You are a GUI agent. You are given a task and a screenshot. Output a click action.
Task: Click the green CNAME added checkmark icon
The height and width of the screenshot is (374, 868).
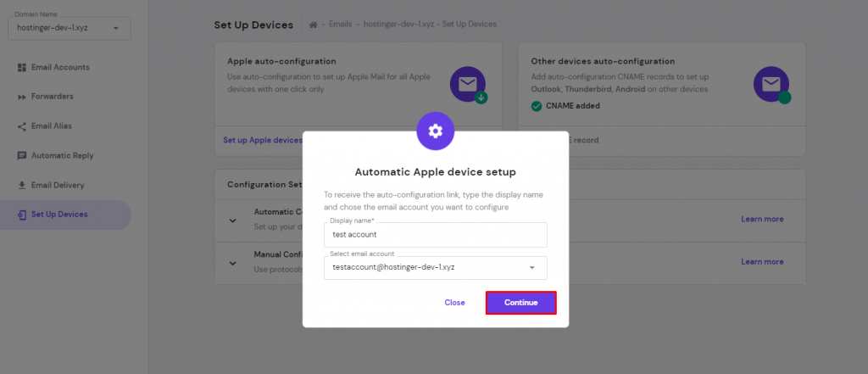[537, 106]
